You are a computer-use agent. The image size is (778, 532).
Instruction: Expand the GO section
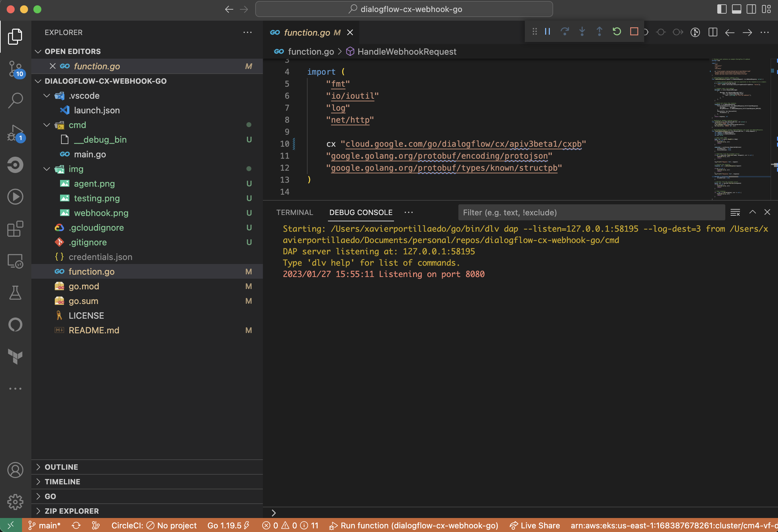147,497
